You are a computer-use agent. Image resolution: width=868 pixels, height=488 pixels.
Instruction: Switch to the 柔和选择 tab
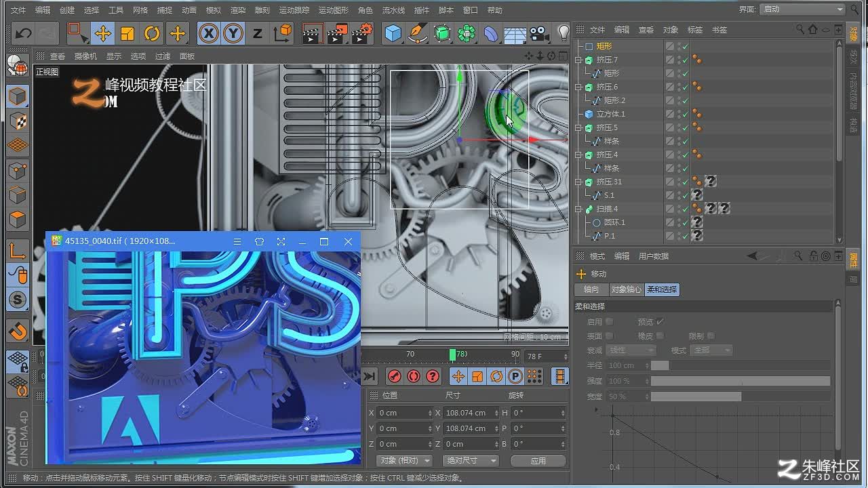(x=662, y=289)
